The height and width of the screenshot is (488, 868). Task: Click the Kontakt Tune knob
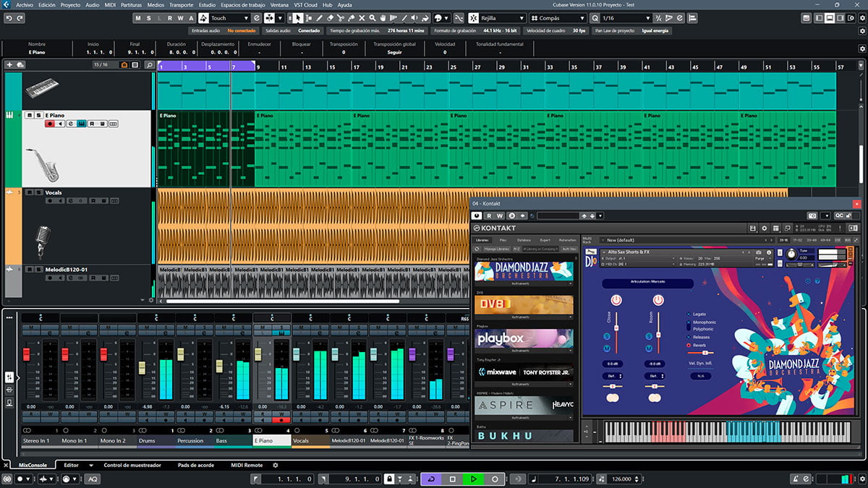point(791,254)
